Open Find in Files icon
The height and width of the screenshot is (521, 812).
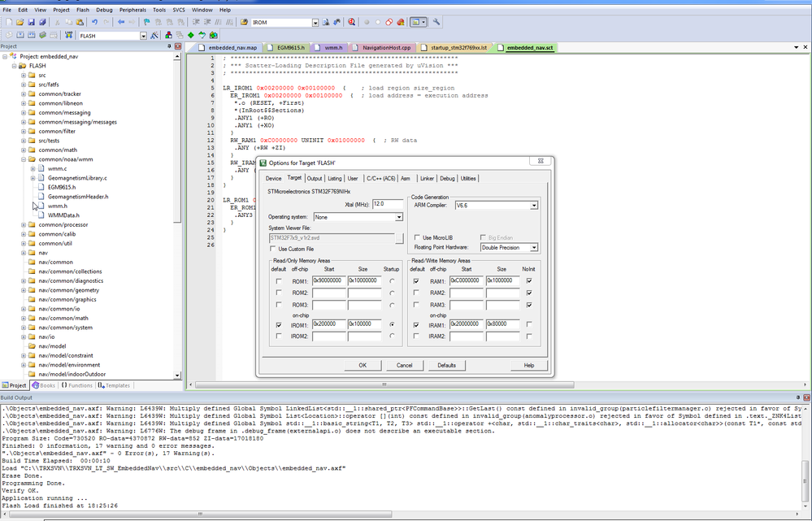pos(244,22)
